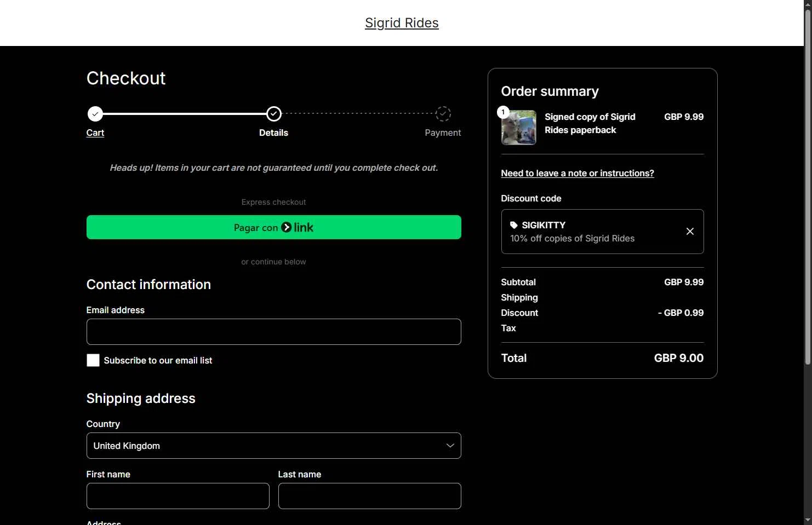Viewport: 812px width, 525px height.
Task: Click the Subtotal amount GBP 9.99
Action: (684, 282)
